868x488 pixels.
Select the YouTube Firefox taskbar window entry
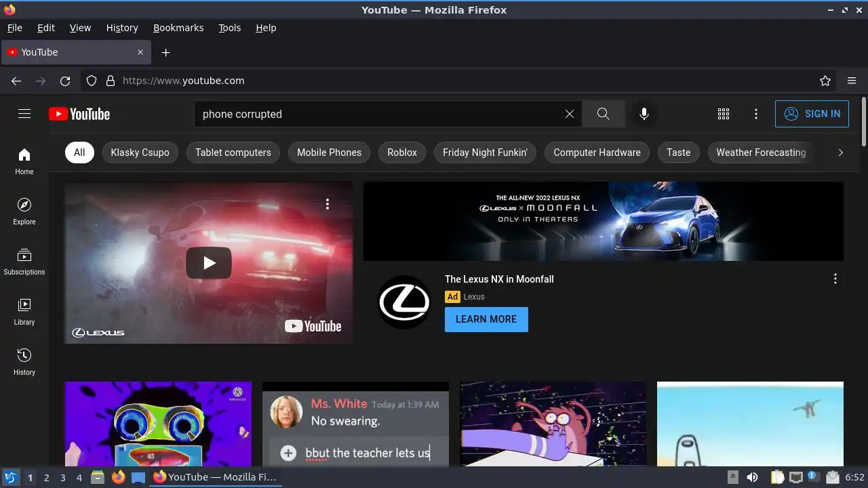click(x=216, y=478)
